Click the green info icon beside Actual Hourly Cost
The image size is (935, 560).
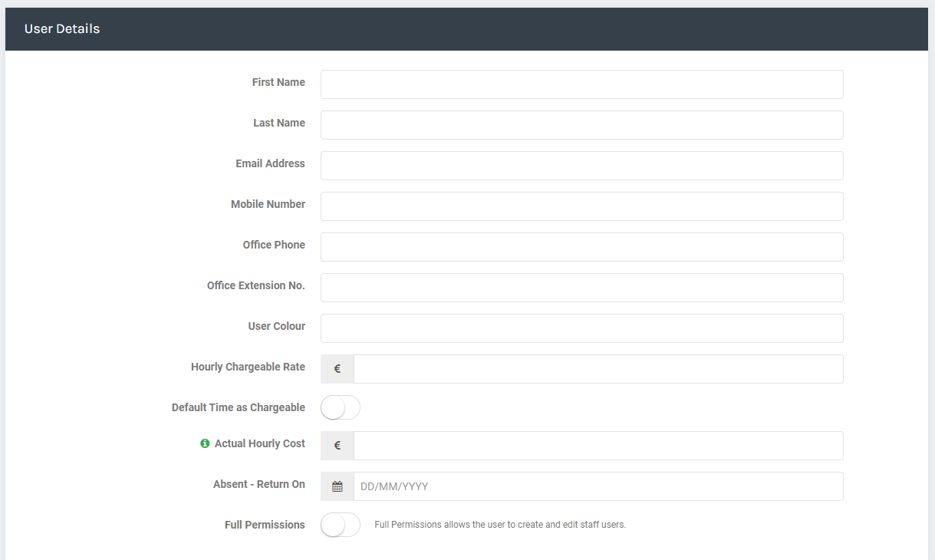[205, 443]
